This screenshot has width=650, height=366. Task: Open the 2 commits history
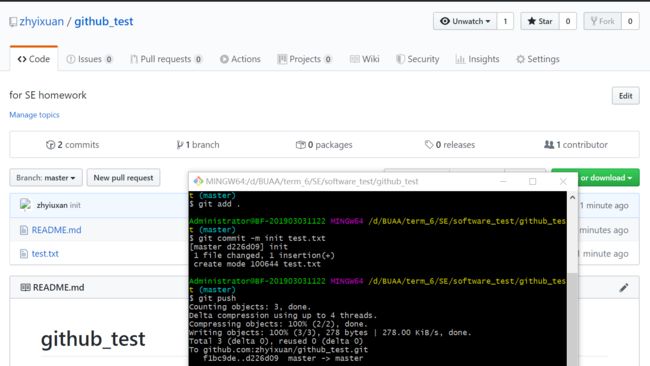(73, 145)
